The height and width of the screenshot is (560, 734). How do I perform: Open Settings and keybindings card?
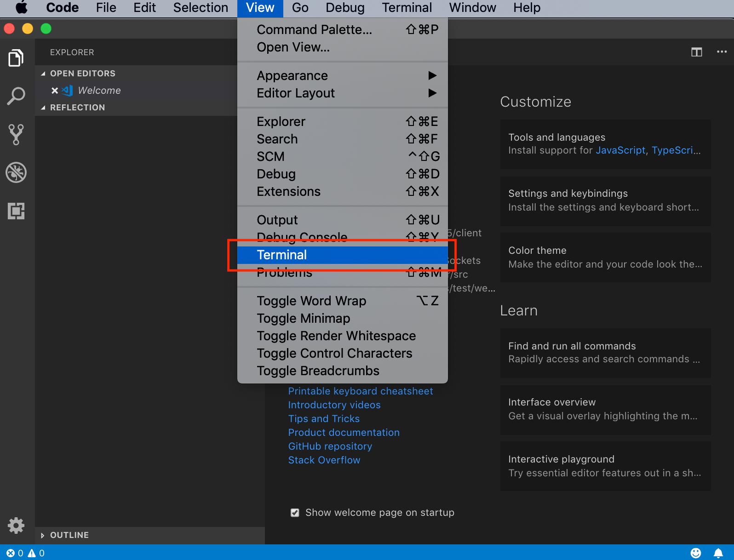(605, 201)
